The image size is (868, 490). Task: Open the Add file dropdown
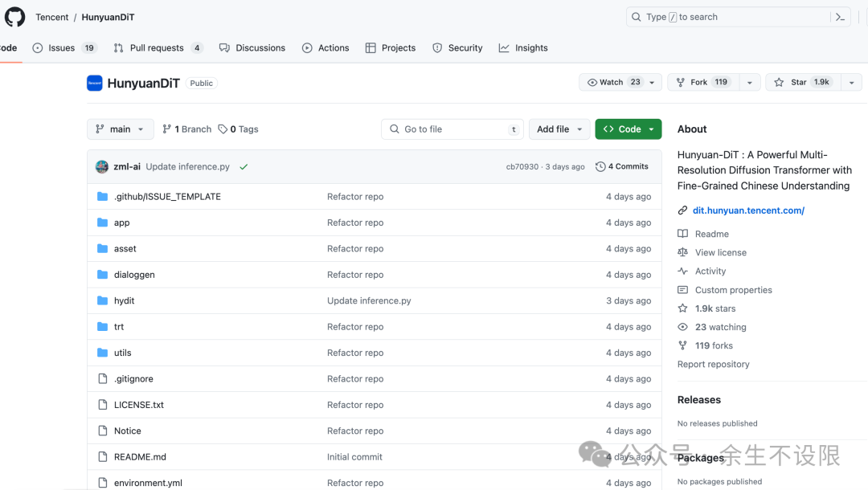[559, 129]
